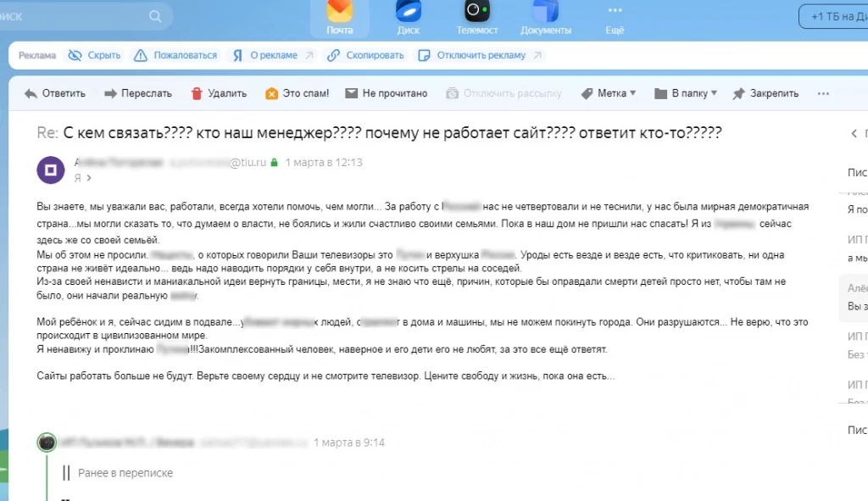This screenshot has width=868, height=501.
Task: Click Отключить рассылку in the toolbar
Action: (504, 93)
